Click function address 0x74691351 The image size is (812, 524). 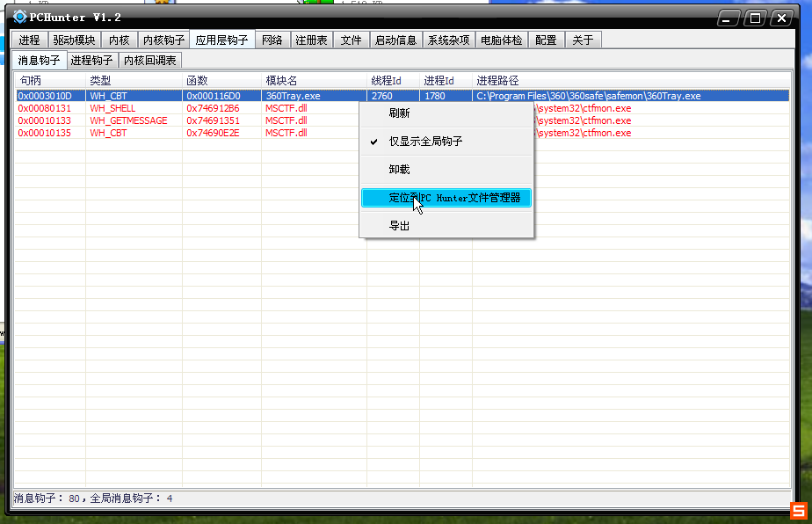tap(213, 120)
